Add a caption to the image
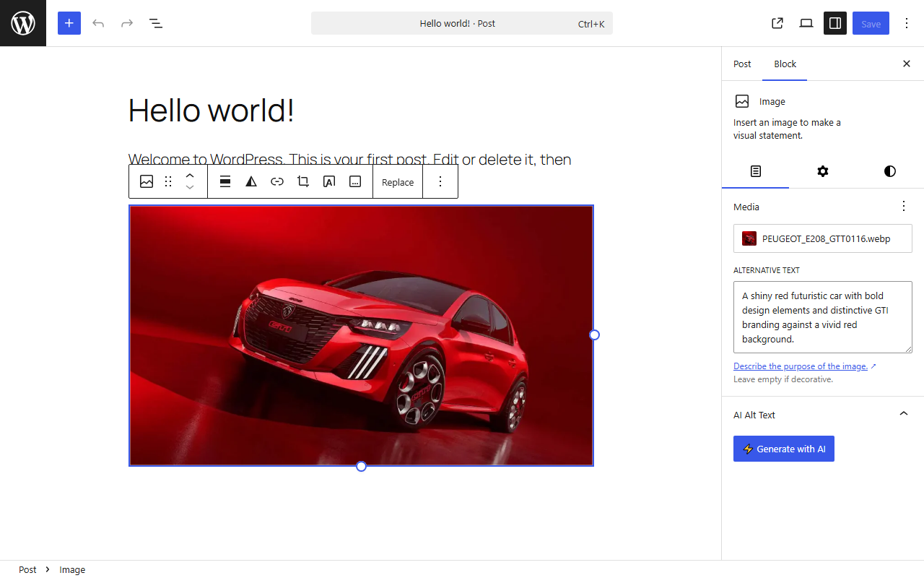This screenshot has width=924, height=578. (x=355, y=182)
